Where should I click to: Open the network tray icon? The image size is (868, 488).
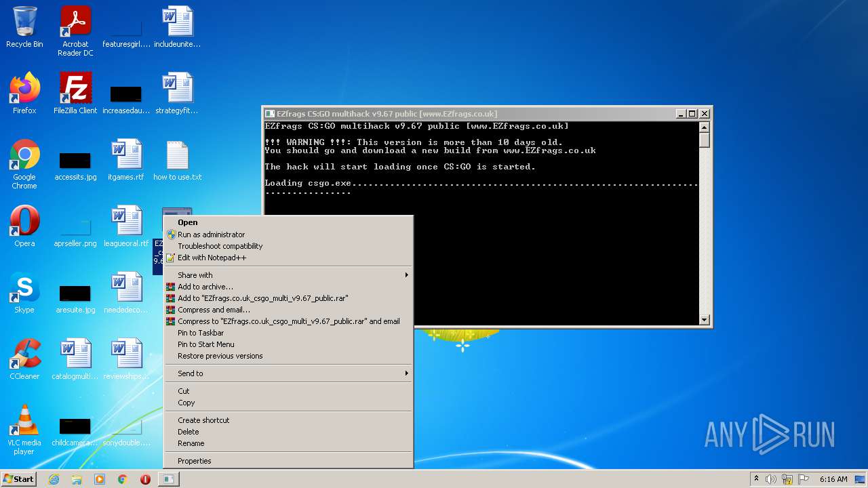787,479
